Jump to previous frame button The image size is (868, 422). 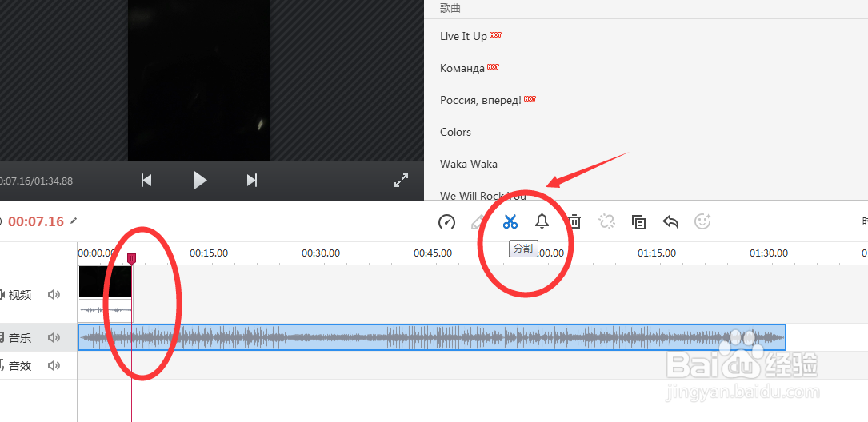click(x=146, y=181)
